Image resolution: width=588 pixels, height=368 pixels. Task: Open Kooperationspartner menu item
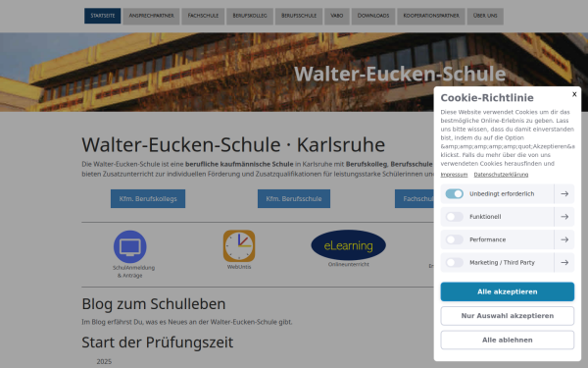click(431, 16)
